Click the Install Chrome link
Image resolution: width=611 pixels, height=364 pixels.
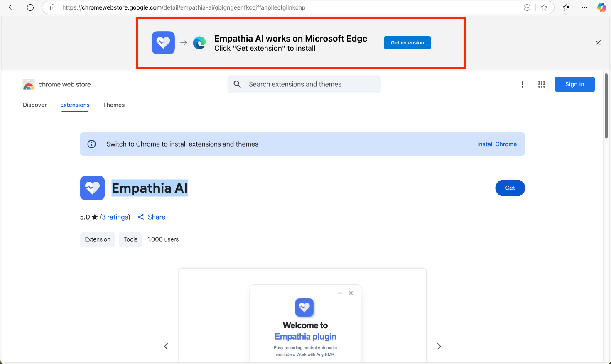[x=497, y=144]
